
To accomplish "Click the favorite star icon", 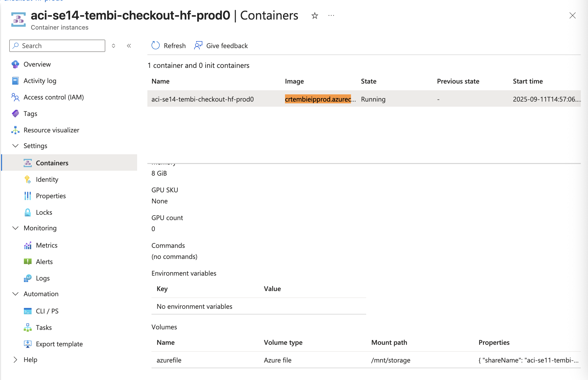I will (315, 16).
